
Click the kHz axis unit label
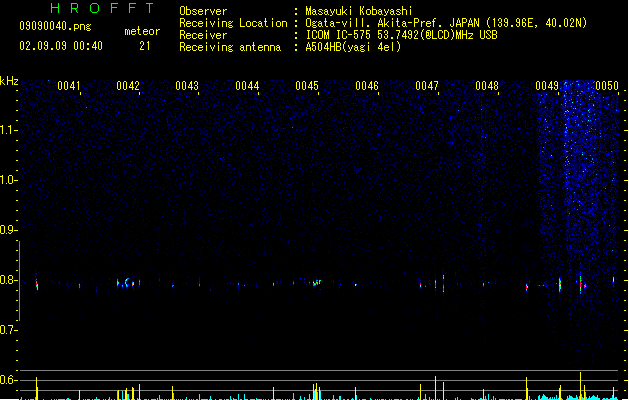coord(9,81)
